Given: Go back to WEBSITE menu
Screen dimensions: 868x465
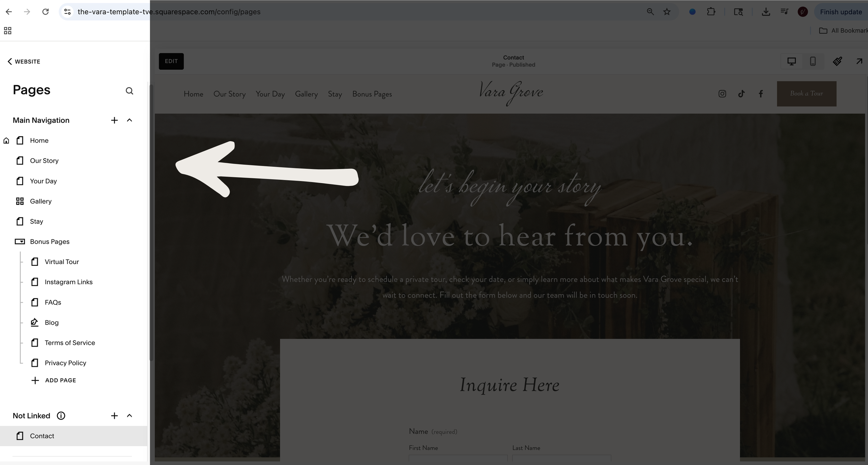Looking at the screenshot, I should coord(24,61).
